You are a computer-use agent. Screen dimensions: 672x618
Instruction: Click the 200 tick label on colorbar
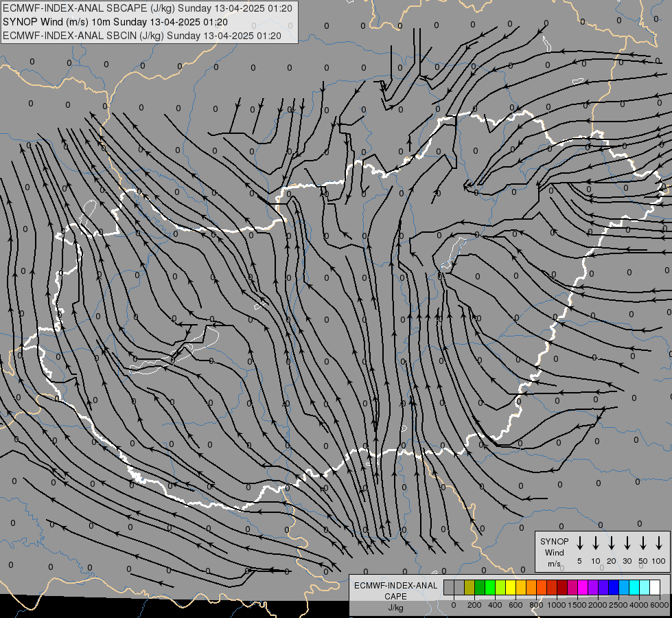pos(474,605)
